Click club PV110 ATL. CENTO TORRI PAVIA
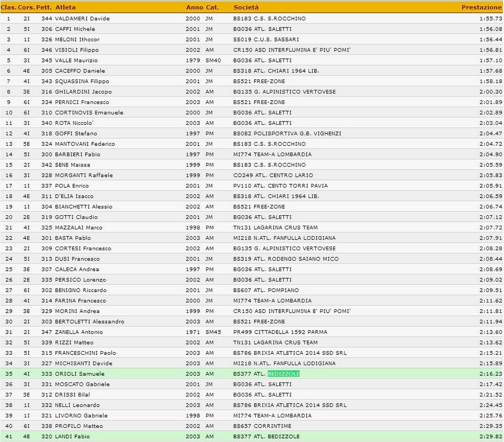The height and width of the screenshot is (442, 504). [x=280, y=186]
